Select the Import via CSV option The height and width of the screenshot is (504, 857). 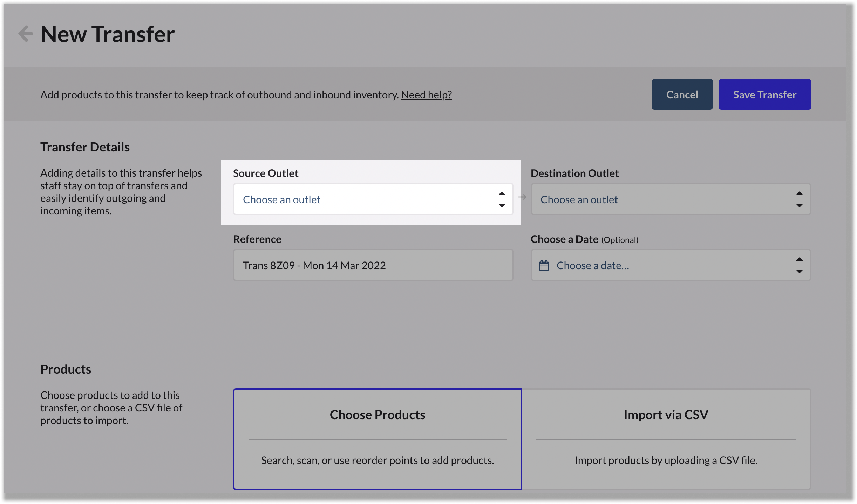click(666, 439)
